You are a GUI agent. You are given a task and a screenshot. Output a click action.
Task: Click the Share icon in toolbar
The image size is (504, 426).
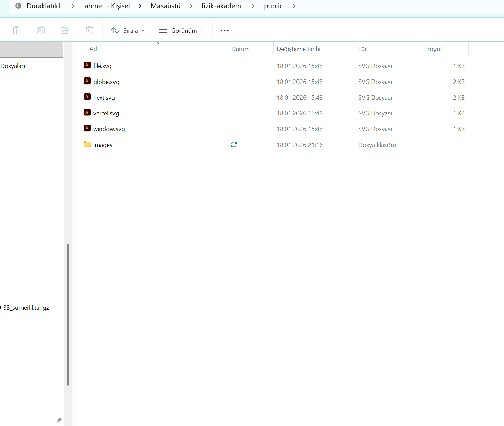click(x=65, y=30)
